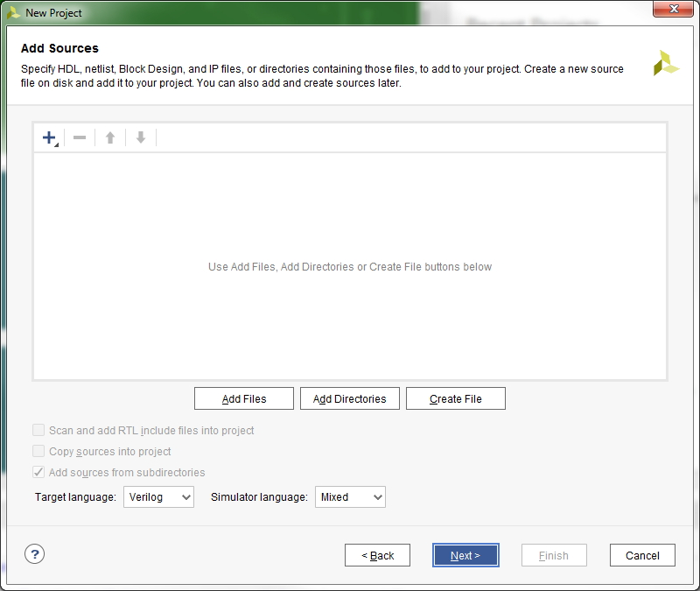The height and width of the screenshot is (591, 700).
Task: Open help with the question mark icon
Action: (x=34, y=554)
